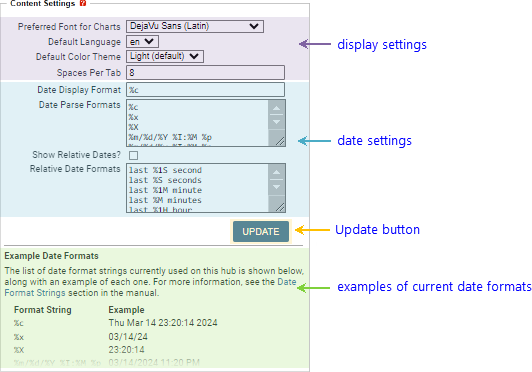This screenshot has width=532, height=372.
Task: Click the 'Relative Date Formats' label
Action: 75,169
